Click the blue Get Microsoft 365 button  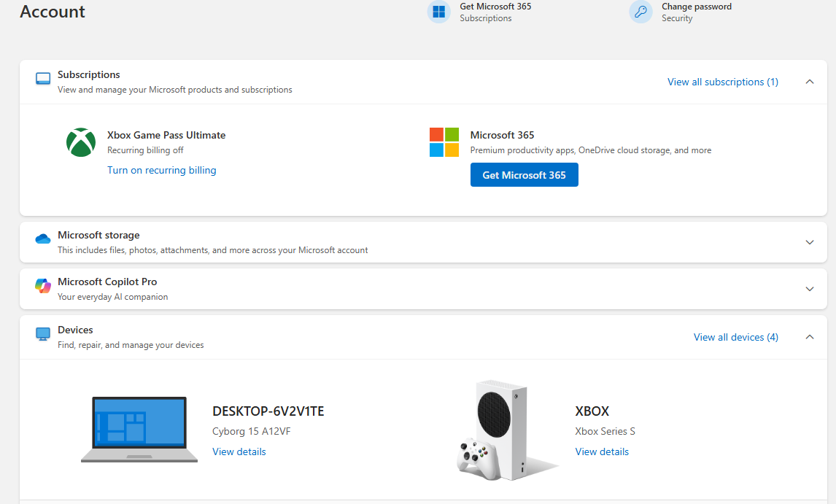(524, 175)
